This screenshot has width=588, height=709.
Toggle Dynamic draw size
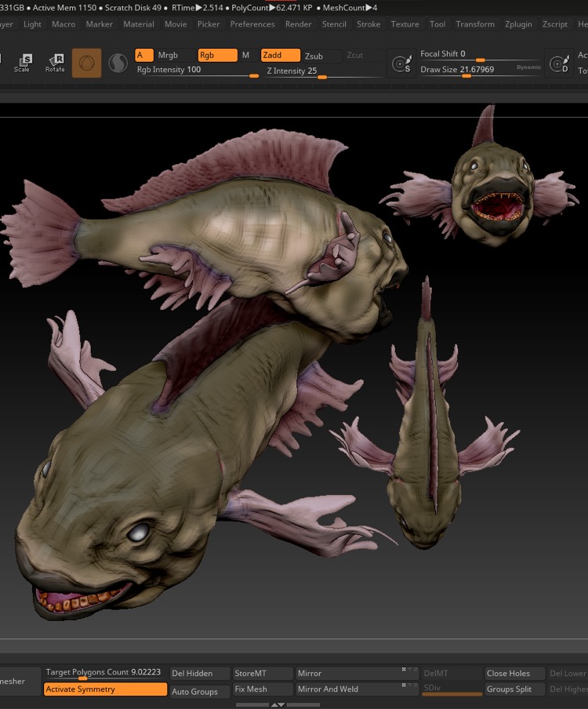pyautogui.click(x=528, y=67)
